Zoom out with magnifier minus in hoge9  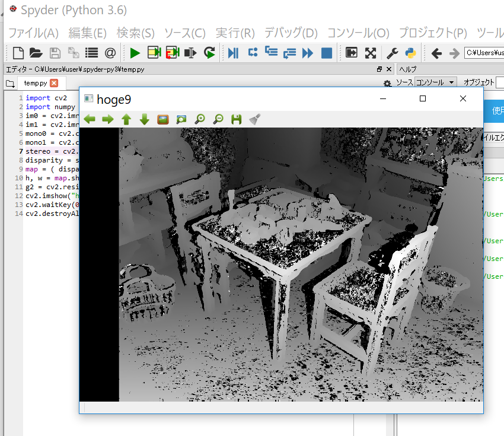point(219,119)
